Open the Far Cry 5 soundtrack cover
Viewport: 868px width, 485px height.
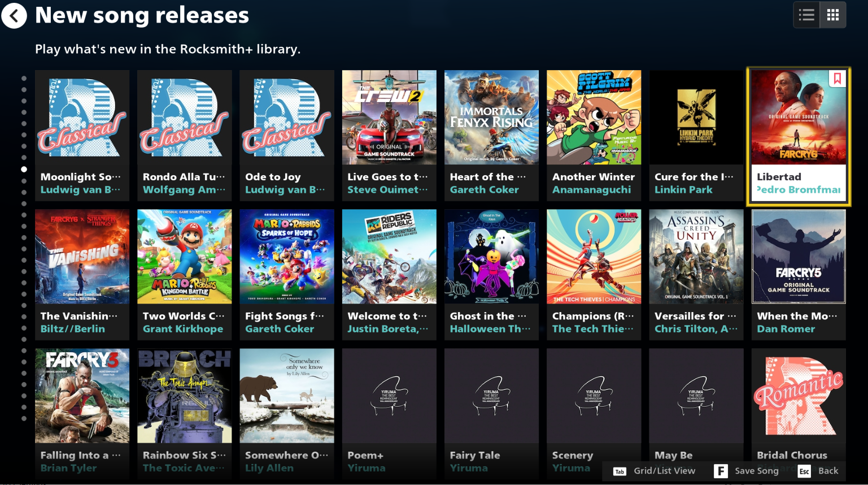coord(799,257)
